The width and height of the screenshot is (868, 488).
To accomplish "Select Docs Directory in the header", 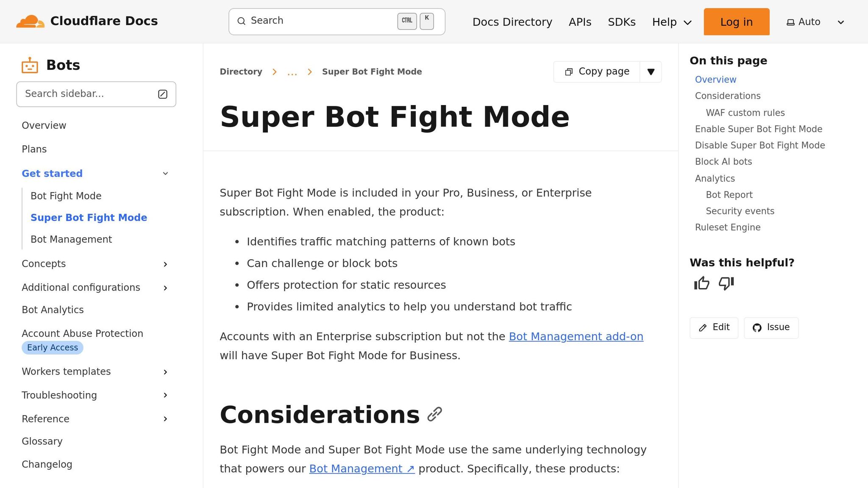I will [512, 22].
